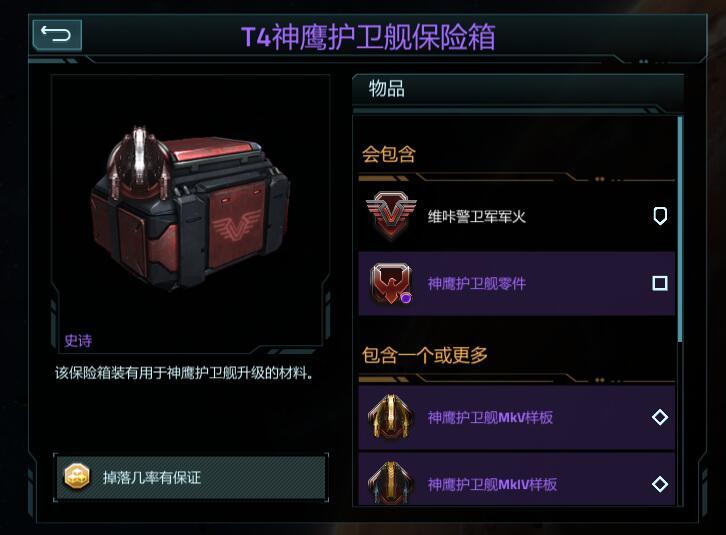This screenshot has height=535, width=726.
Task: Click the item list vertical scrollbar
Action: point(680,229)
